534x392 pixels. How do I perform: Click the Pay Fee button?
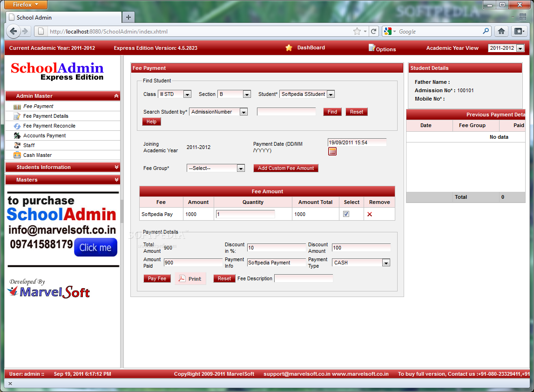(x=157, y=278)
